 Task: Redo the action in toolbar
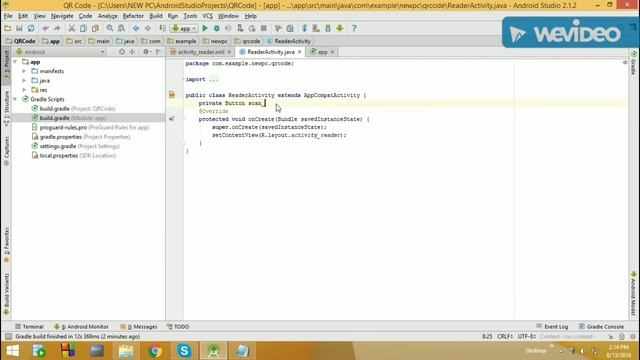tap(57, 28)
